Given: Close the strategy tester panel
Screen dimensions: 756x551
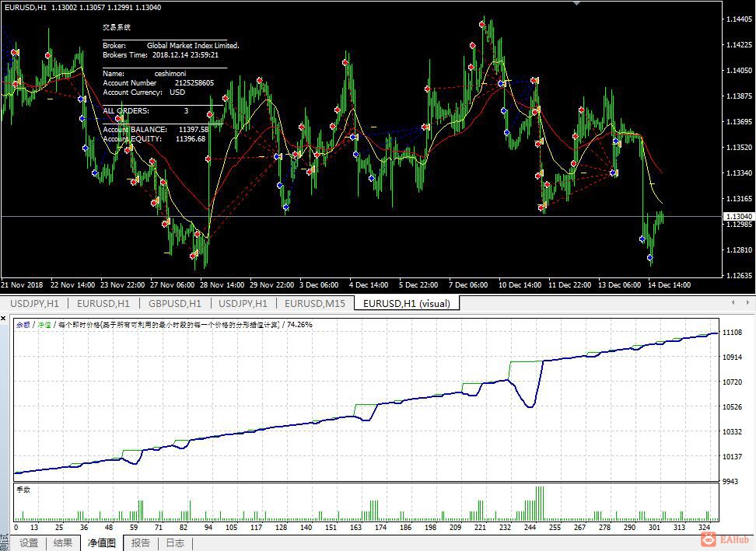Looking at the screenshot, I should [x=3, y=318].
